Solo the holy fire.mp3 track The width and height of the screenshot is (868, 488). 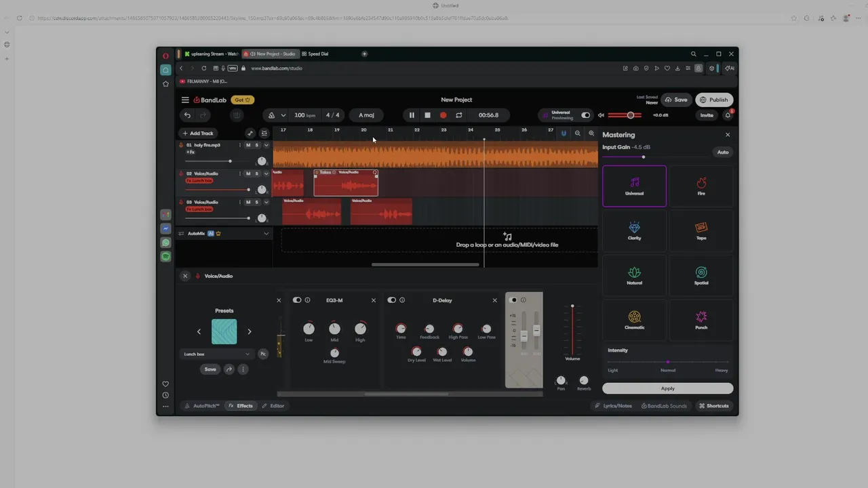(256, 145)
